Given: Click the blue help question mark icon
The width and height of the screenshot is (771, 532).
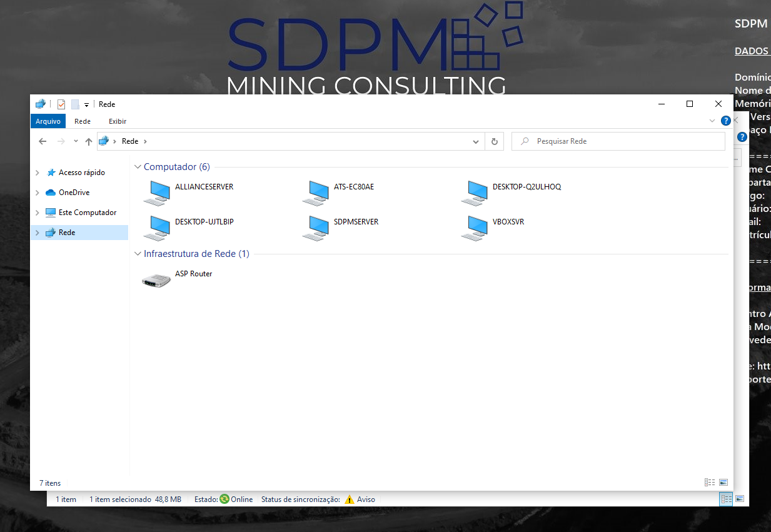Looking at the screenshot, I should click(725, 121).
